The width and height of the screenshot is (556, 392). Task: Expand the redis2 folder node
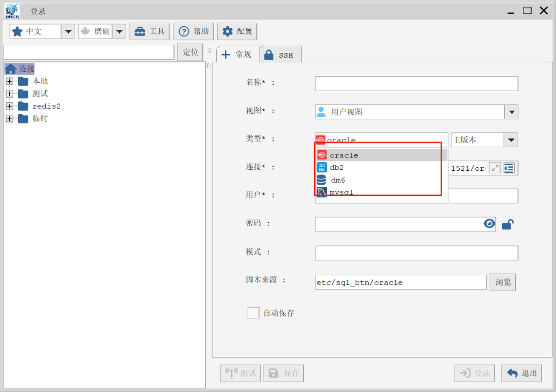(10, 106)
